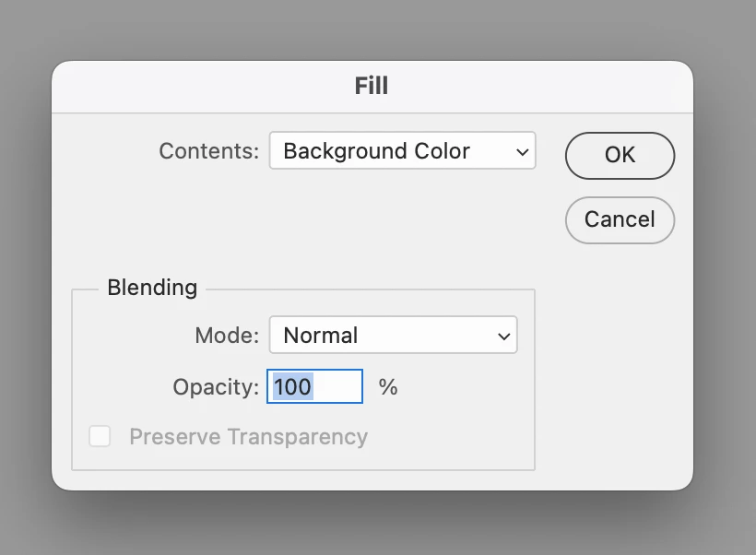Click the percent sign after Opacity

click(x=388, y=386)
